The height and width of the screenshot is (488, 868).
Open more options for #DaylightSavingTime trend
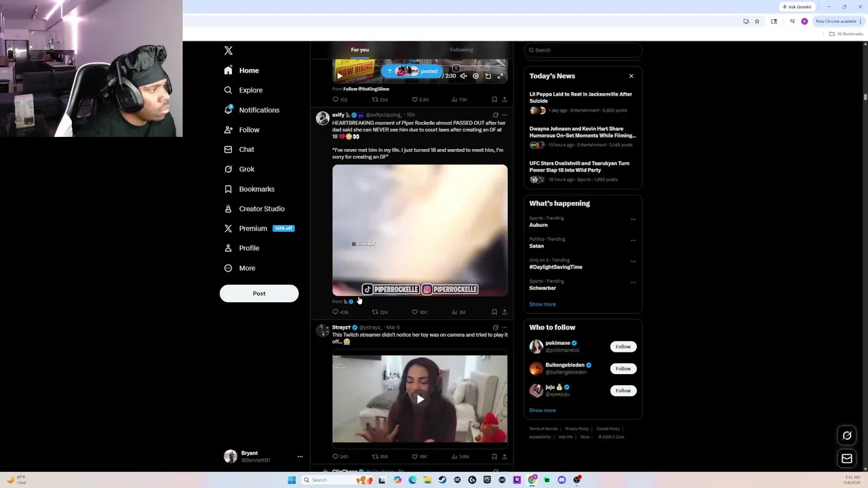[x=633, y=261]
